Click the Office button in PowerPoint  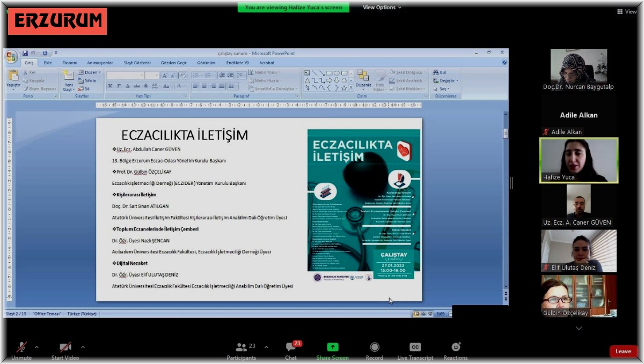[x=11, y=56]
